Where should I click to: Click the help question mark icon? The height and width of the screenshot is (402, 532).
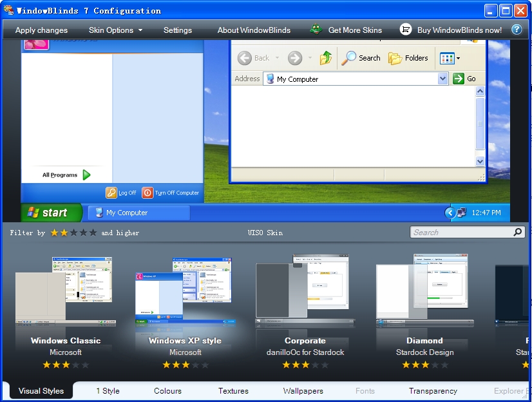(516, 30)
